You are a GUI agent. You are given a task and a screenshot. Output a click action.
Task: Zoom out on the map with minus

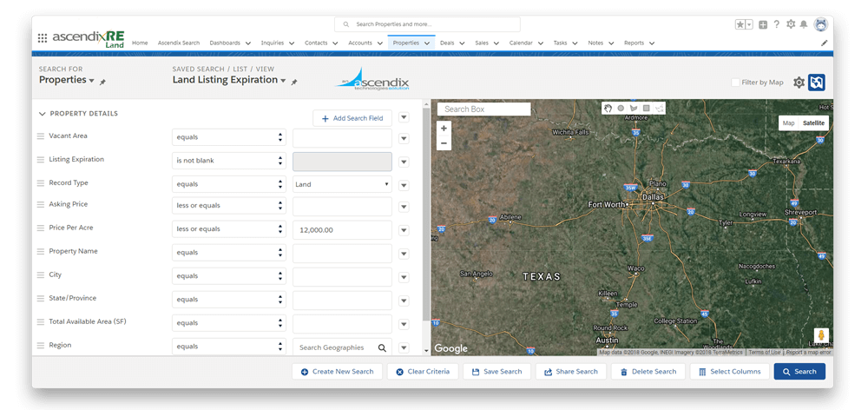(444, 143)
